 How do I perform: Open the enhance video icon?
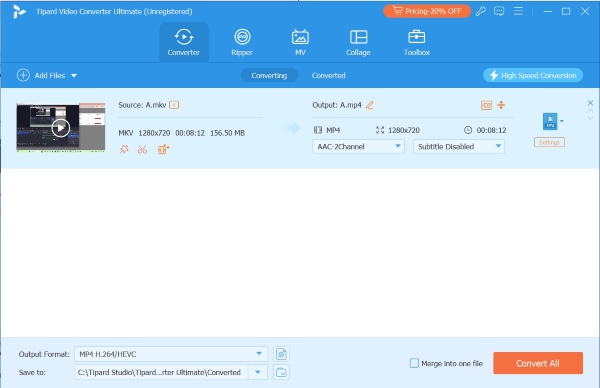[163, 149]
